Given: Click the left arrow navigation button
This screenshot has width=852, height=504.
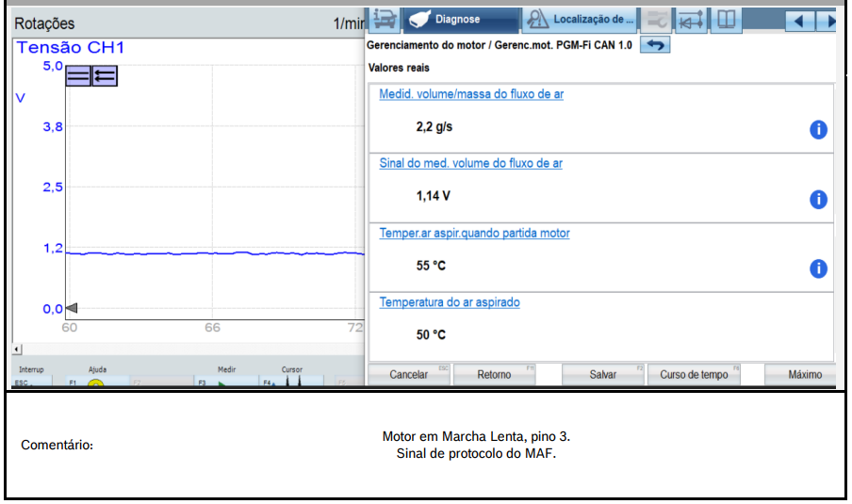Looking at the screenshot, I should click(x=799, y=20).
